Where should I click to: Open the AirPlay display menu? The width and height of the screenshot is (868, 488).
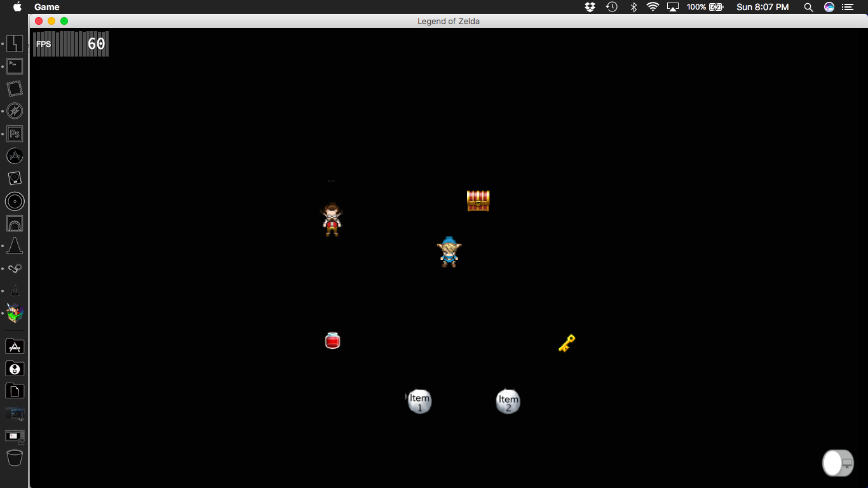point(674,7)
